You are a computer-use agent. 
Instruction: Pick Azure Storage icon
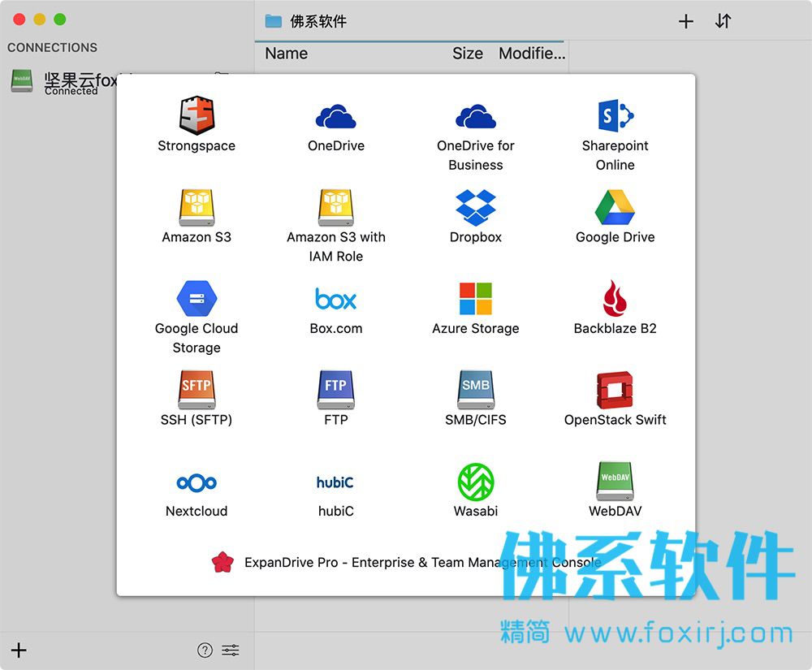click(475, 299)
